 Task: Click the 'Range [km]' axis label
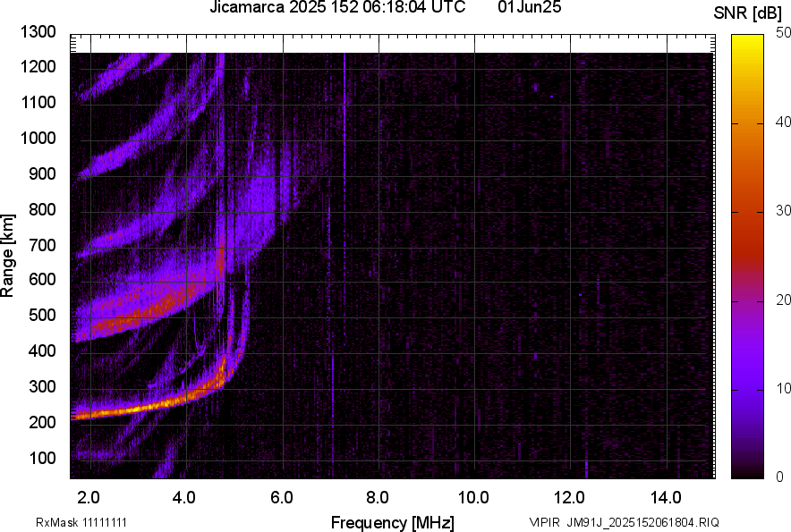[7, 257]
